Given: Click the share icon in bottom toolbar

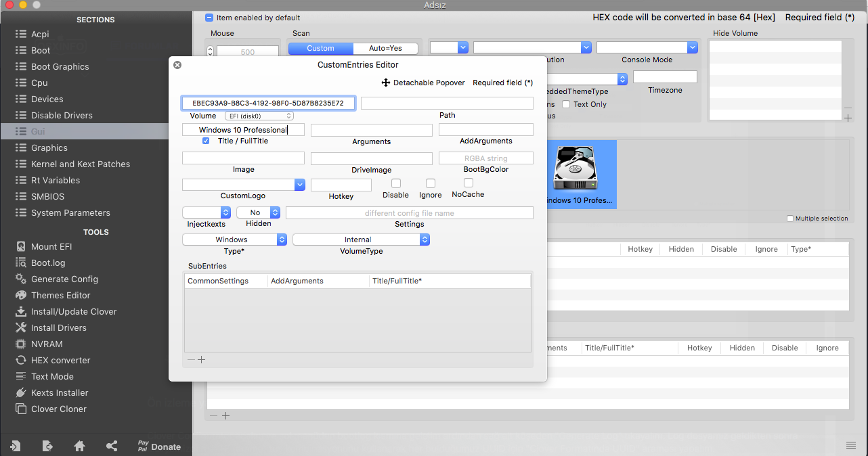Looking at the screenshot, I should click(x=112, y=446).
